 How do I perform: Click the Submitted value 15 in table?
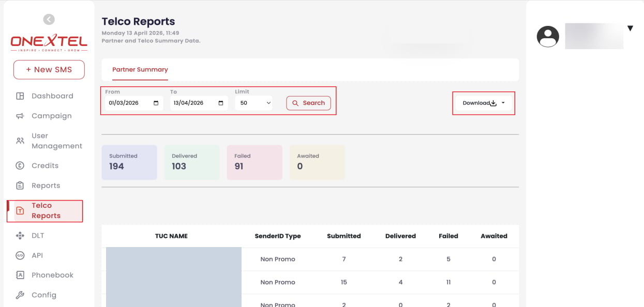344,282
